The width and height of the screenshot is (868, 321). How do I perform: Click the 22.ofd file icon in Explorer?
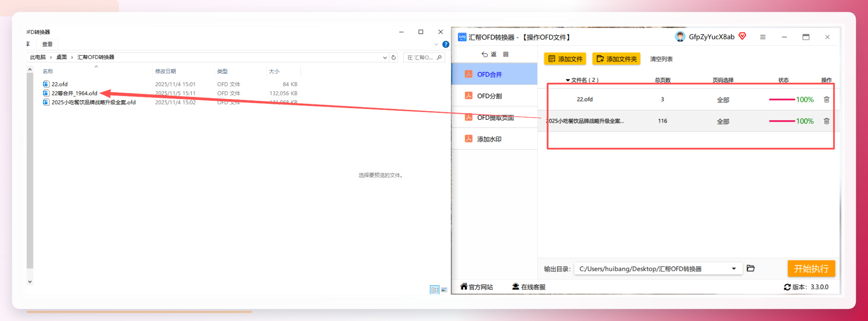tap(46, 84)
